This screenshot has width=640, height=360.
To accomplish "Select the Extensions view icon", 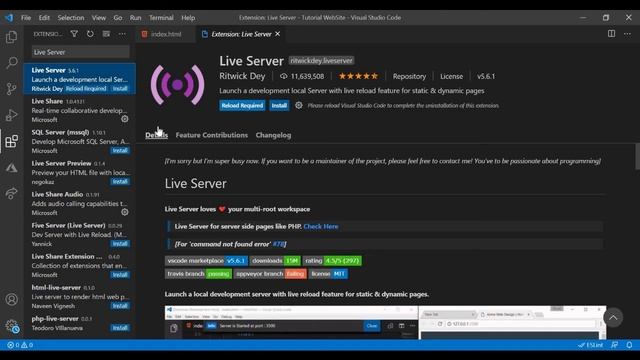I will [11, 141].
